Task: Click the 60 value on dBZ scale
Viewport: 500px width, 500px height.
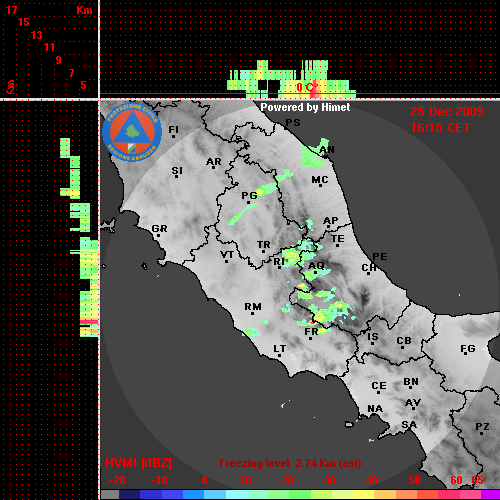Action: click(x=456, y=480)
